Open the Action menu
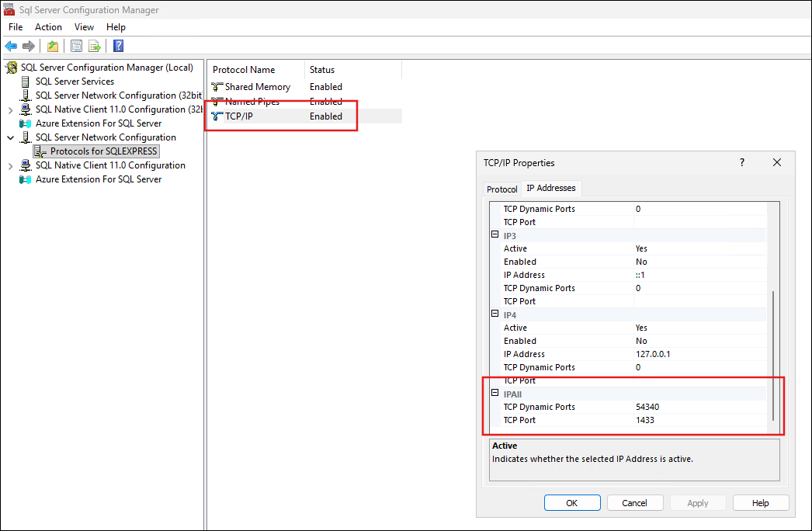Viewport: 812px width, 531px height. [48, 27]
